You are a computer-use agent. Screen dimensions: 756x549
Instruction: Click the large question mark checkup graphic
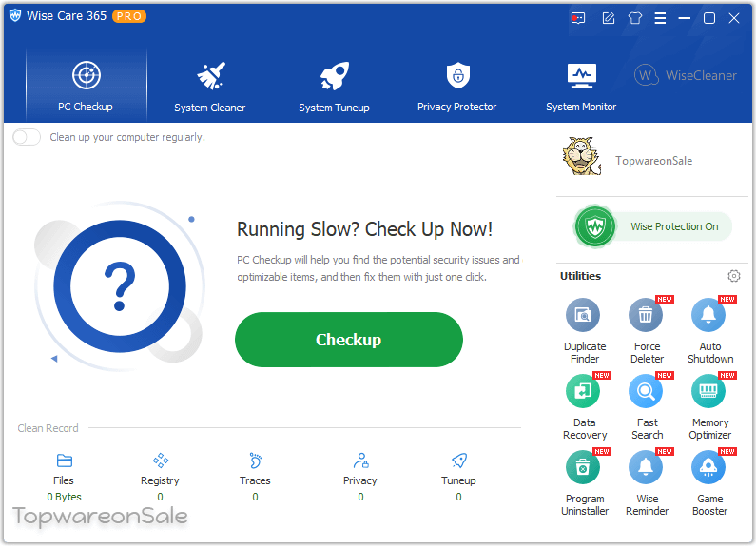point(120,286)
